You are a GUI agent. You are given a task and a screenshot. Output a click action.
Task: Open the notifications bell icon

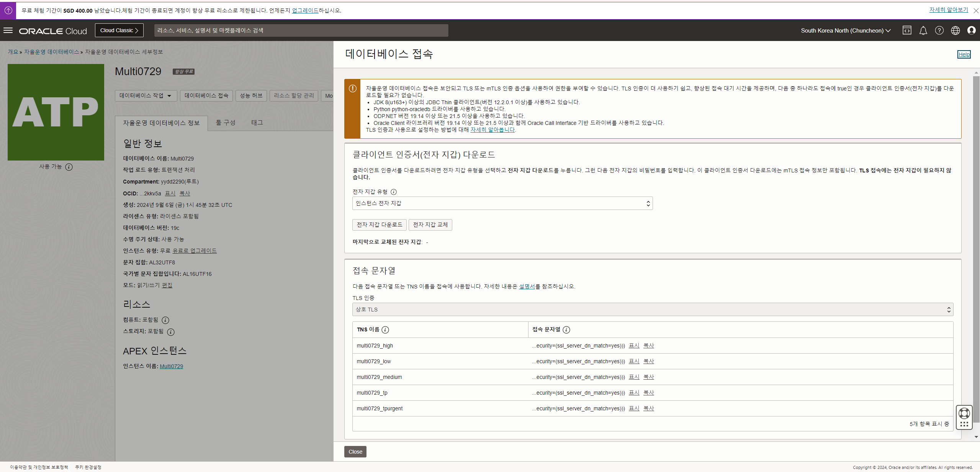tap(923, 30)
